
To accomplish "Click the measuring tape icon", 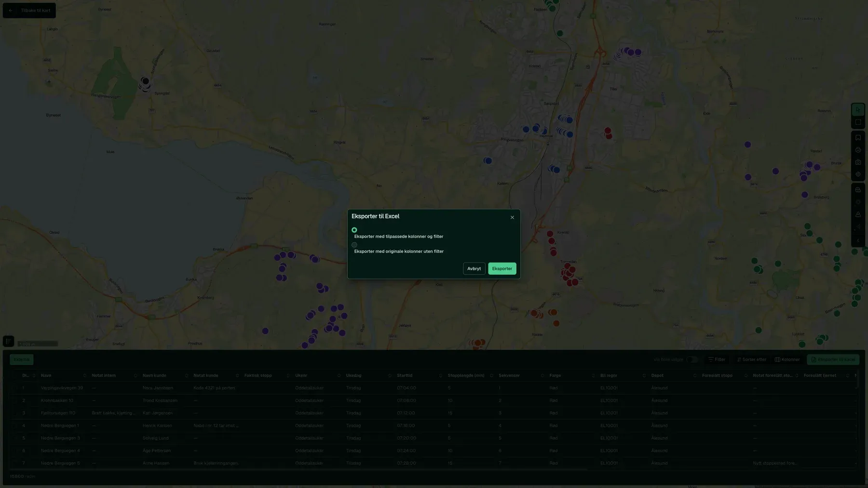I will [x=858, y=190].
